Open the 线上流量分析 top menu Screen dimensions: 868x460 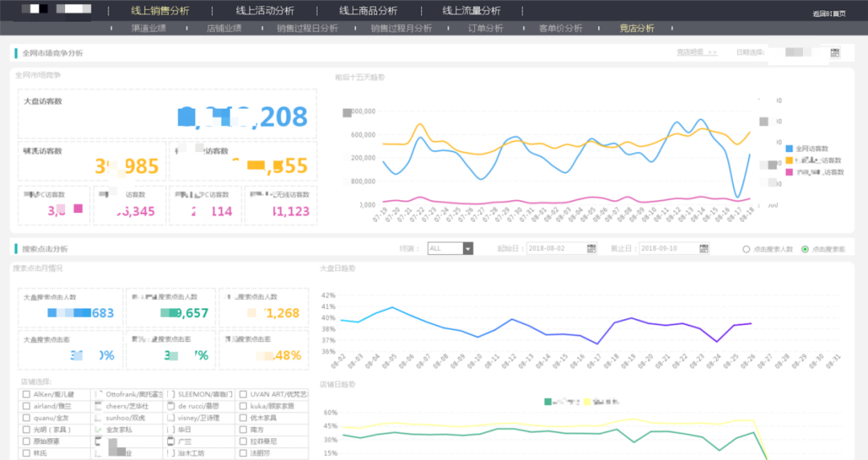click(471, 10)
